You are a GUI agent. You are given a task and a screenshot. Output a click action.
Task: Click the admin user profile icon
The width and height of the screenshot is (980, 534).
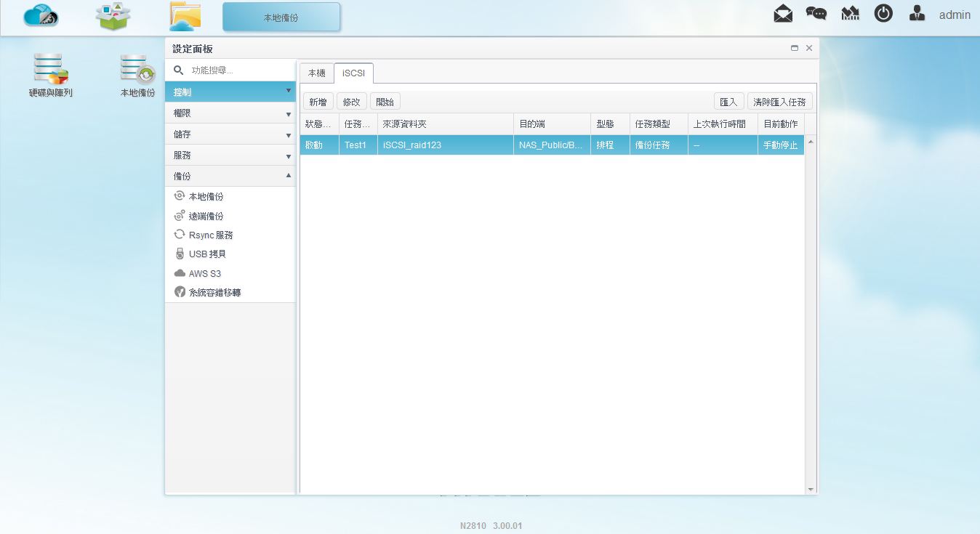(917, 14)
